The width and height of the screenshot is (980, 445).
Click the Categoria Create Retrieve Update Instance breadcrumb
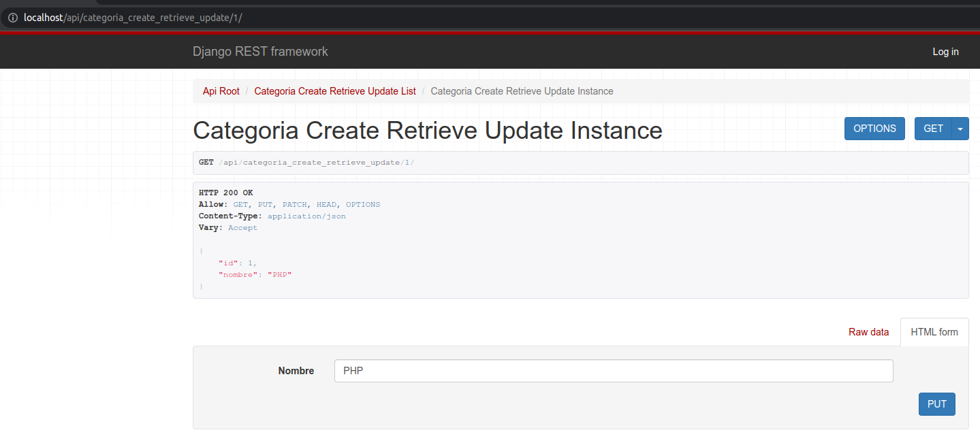pyautogui.click(x=522, y=91)
